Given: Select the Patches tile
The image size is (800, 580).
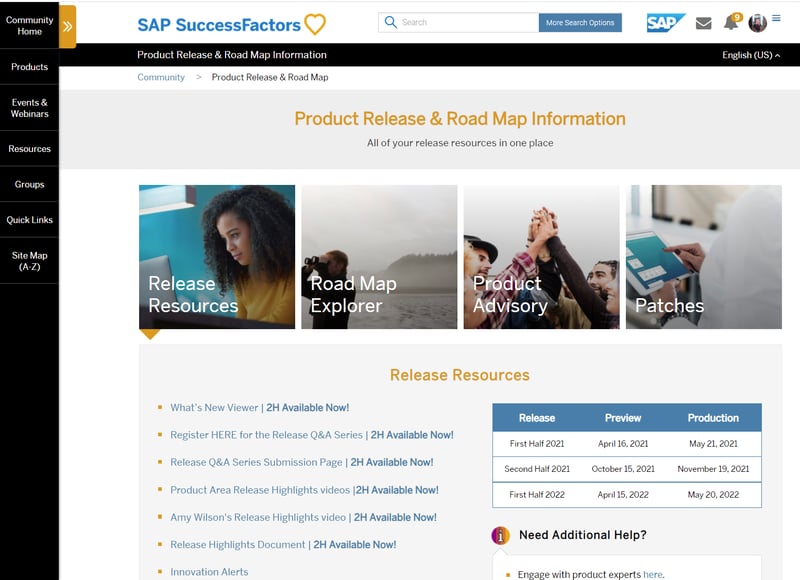Looking at the screenshot, I should [704, 257].
